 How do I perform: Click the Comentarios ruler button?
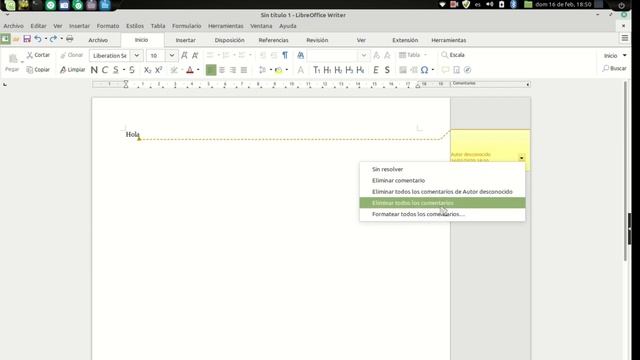click(490, 84)
